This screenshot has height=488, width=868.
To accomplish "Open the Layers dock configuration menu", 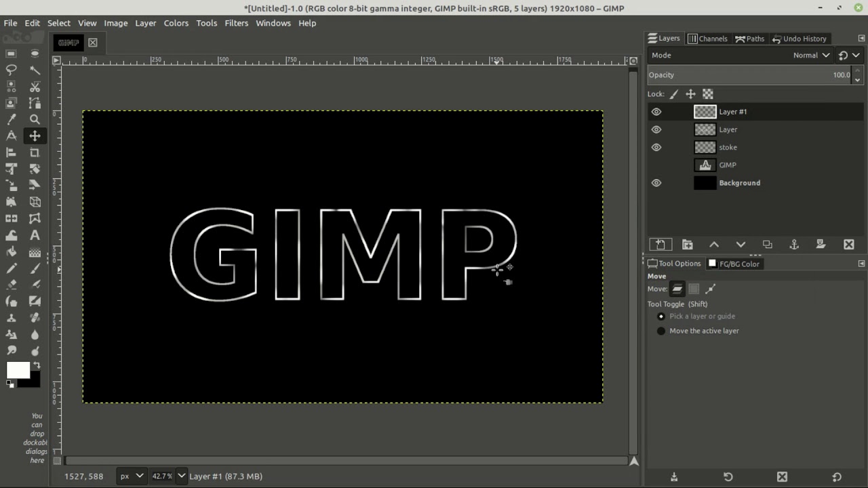I will [862, 39].
